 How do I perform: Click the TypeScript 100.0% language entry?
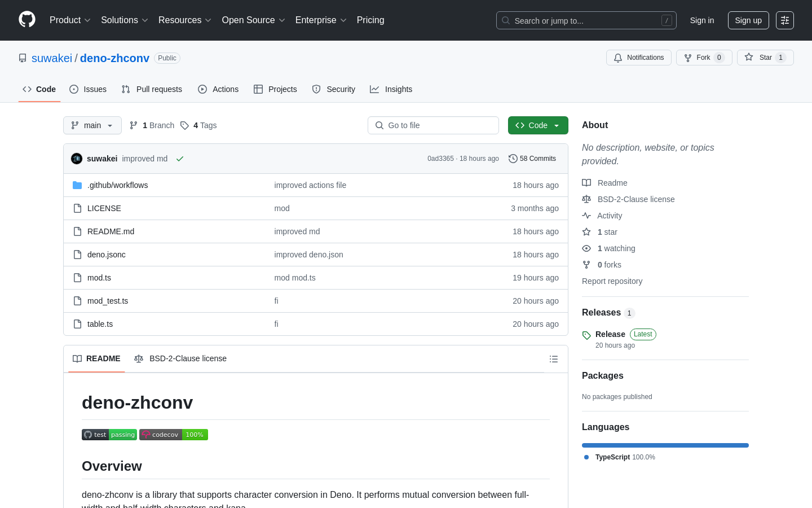(620, 457)
